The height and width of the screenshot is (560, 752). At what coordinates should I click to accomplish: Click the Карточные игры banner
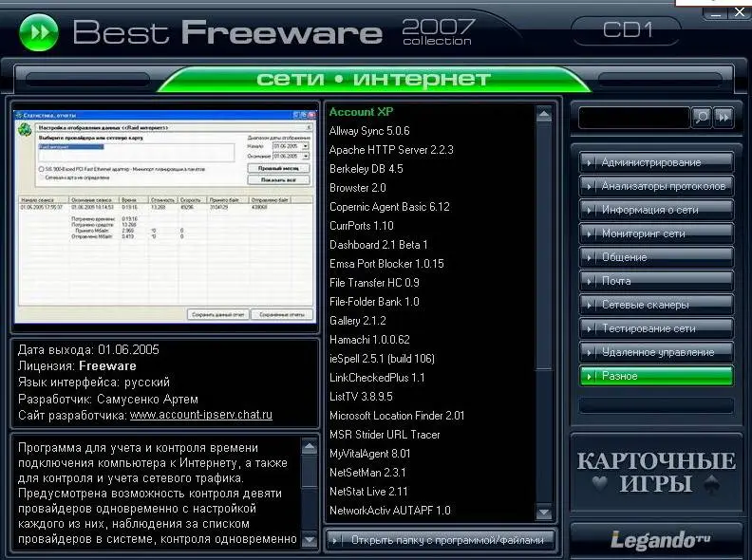tap(656, 473)
